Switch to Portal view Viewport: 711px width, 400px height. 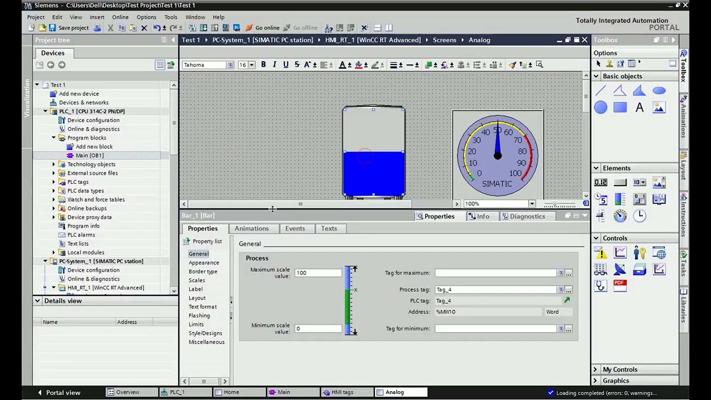click(58, 392)
